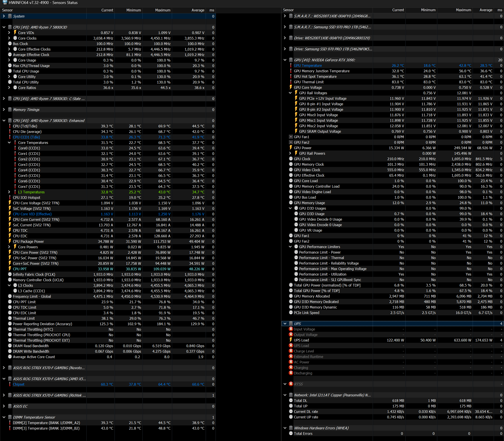
Task: Click the Chipset thermometer icon
Action: coord(10,384)
